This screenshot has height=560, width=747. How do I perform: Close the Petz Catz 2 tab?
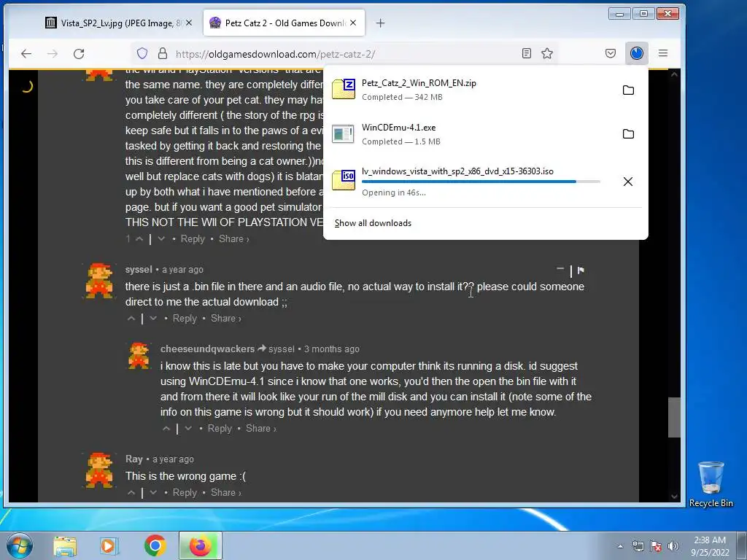353,23
